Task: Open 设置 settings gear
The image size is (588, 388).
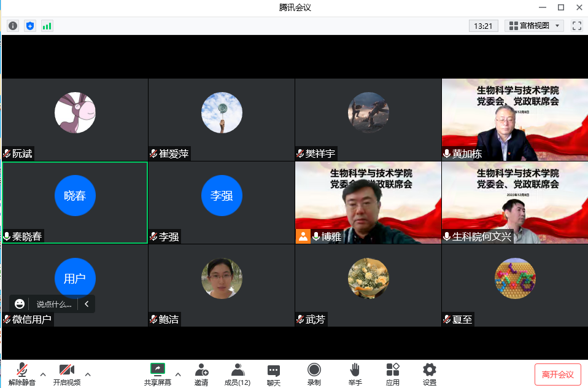Action: click(x=430, y=373)
